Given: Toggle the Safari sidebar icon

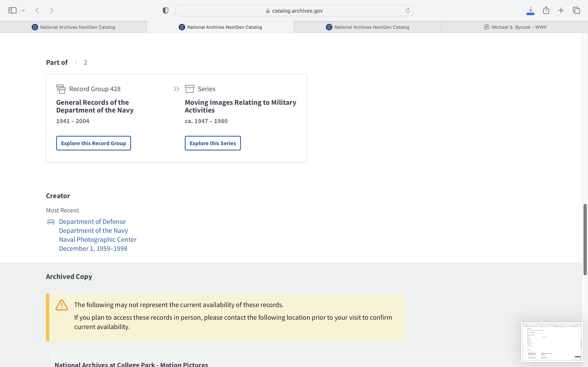Looking at the screenshot, I should click(x=12, y=10).
